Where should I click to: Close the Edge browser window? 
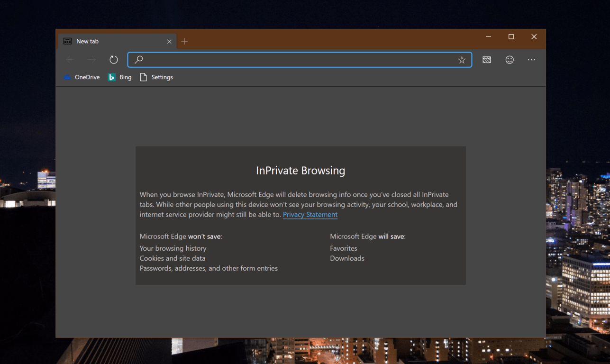[534, 37]
